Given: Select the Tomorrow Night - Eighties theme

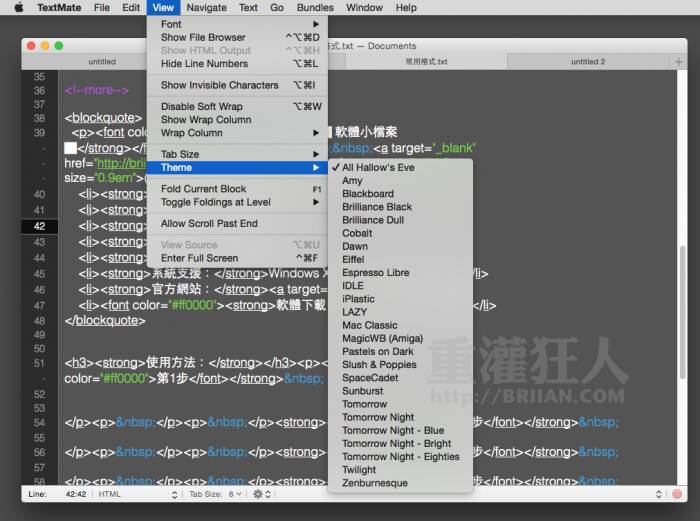Looking at the screenshot, I should coord(400,457).
